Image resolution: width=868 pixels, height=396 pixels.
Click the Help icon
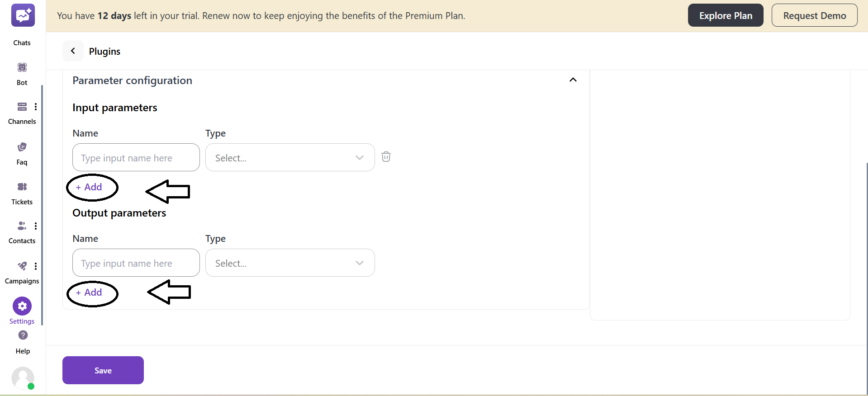22,335
